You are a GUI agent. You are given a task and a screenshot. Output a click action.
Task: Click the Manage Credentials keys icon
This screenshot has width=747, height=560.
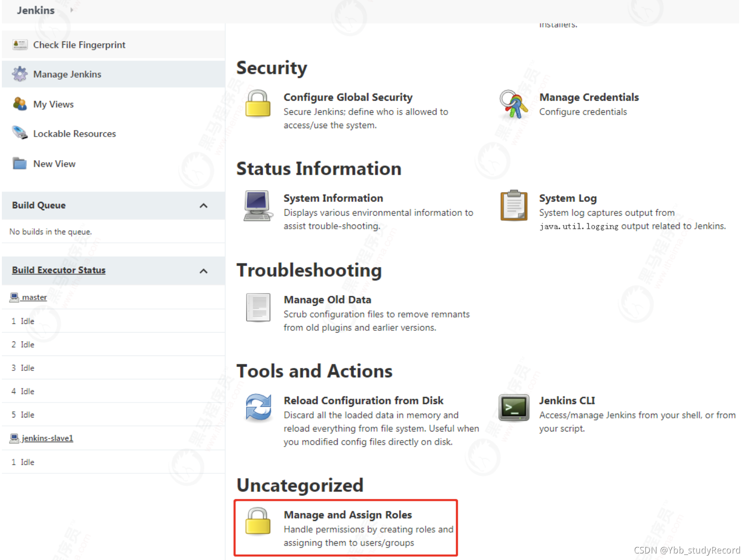pos(514,104)
